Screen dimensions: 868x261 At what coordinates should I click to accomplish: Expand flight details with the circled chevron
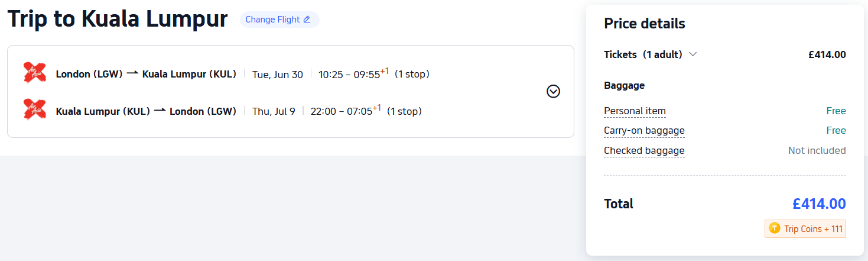pyautogui.click(x=553, y=91)
